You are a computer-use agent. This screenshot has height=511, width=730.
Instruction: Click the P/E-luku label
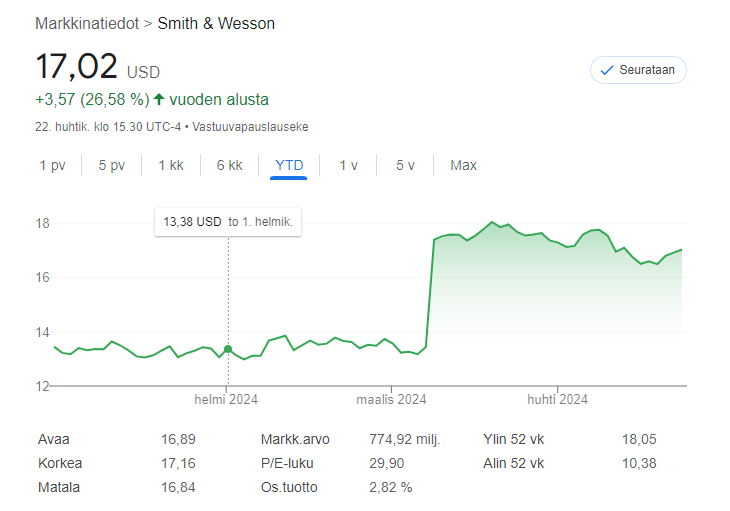(x=287, y=464)
